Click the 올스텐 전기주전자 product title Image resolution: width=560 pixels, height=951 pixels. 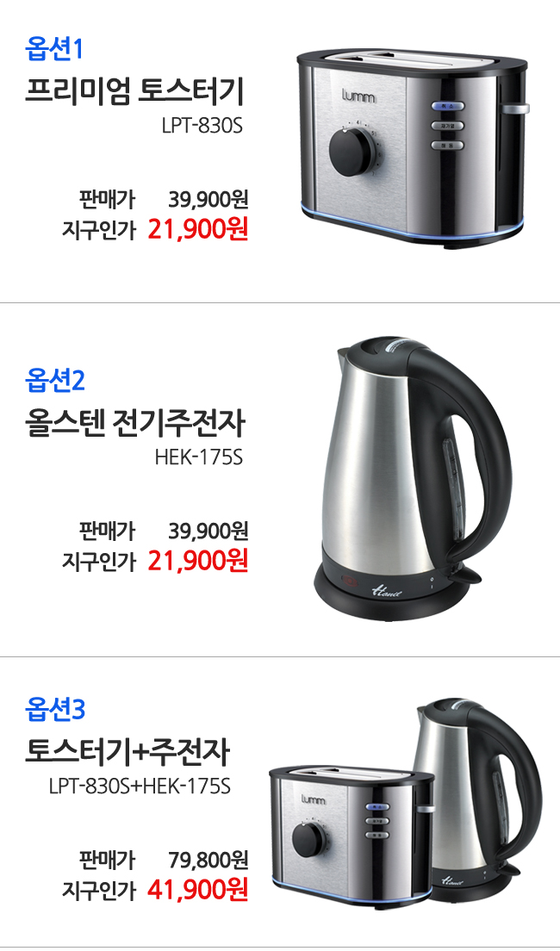[134, 423]
